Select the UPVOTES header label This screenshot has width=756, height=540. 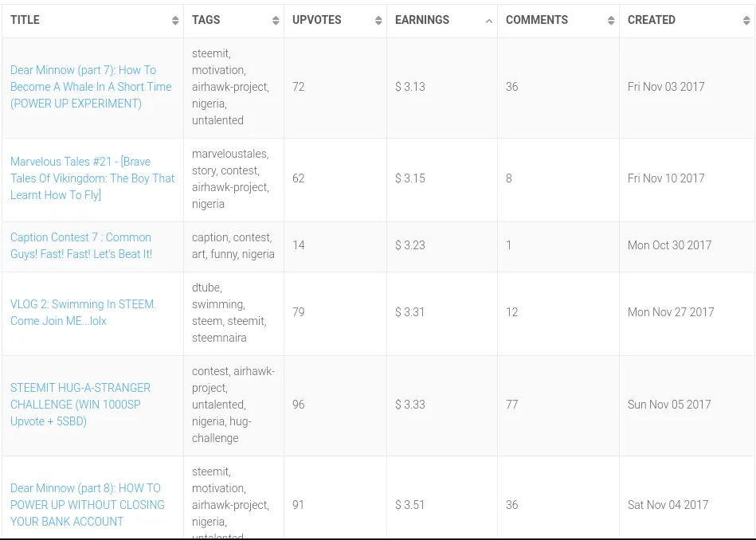[317, 20]
